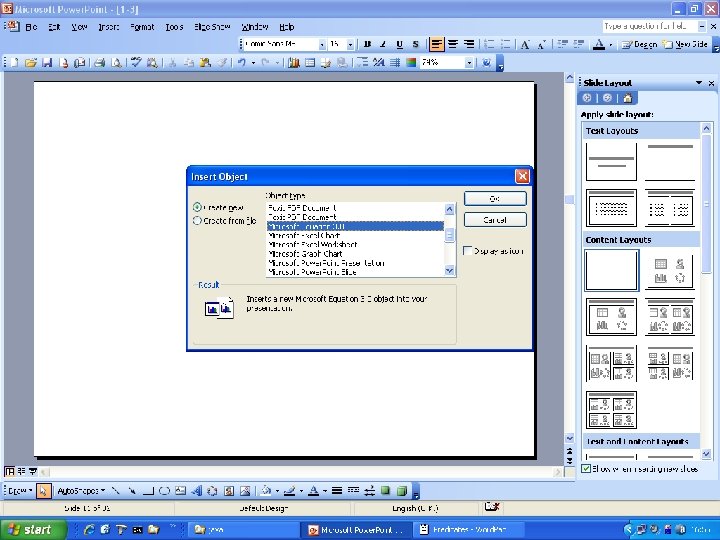Expand Fill Color dropdown arrow

(277, 491)
